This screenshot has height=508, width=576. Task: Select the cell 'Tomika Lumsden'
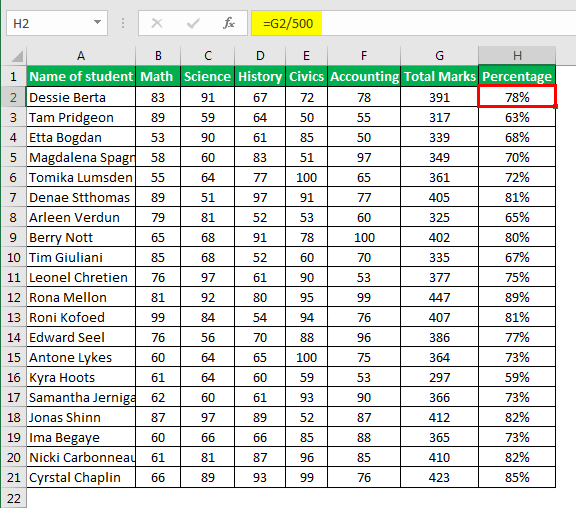[x=81, y=177]
